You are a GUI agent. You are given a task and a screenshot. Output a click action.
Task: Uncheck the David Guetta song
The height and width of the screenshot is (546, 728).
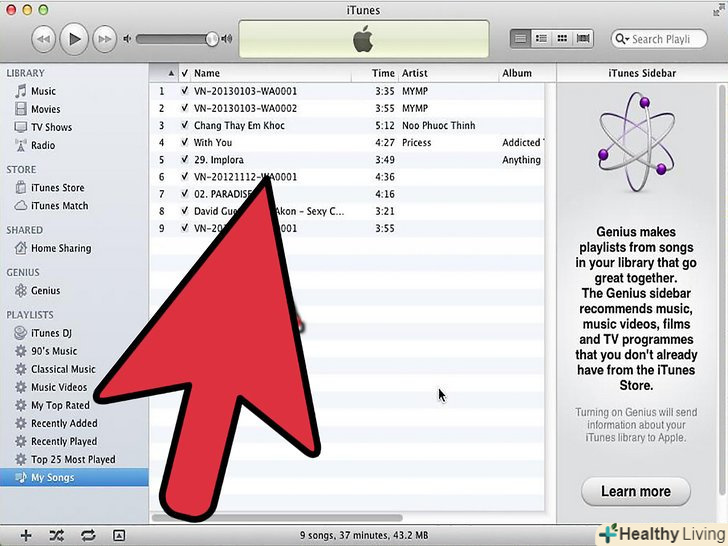(x=185, y=211)
